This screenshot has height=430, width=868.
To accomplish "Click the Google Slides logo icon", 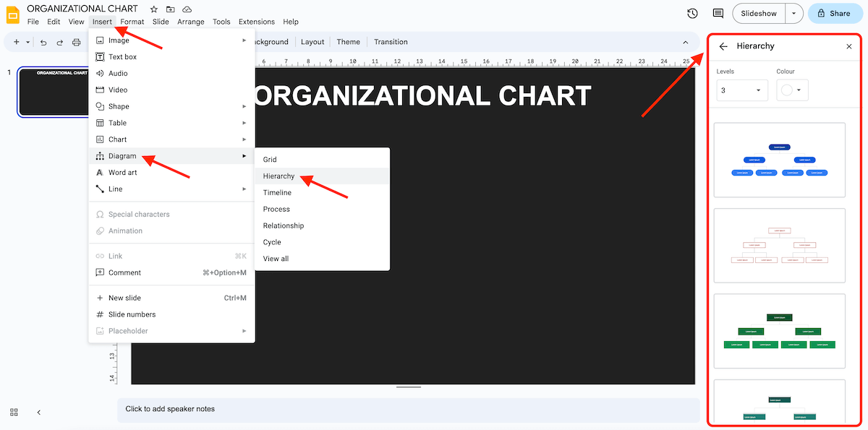I will (14, 14).
